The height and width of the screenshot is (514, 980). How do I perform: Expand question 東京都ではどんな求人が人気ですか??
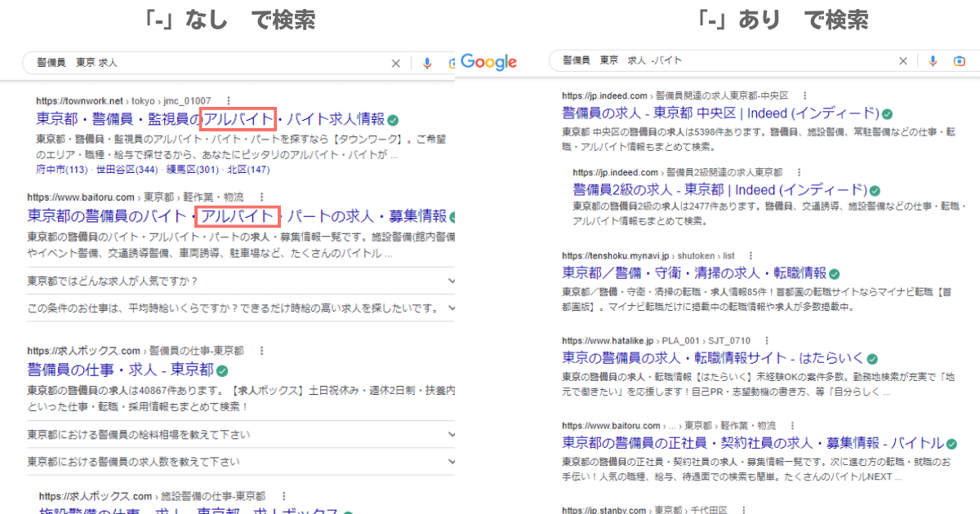coord(241,281)
